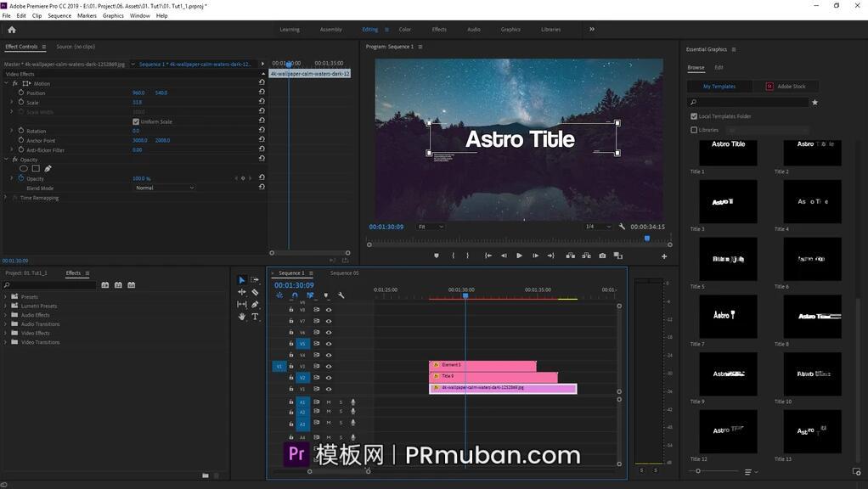This screenshot has height=489, width=868.
Task: Select the free draw bezier pen under Opacity
Action: [47, 169]
